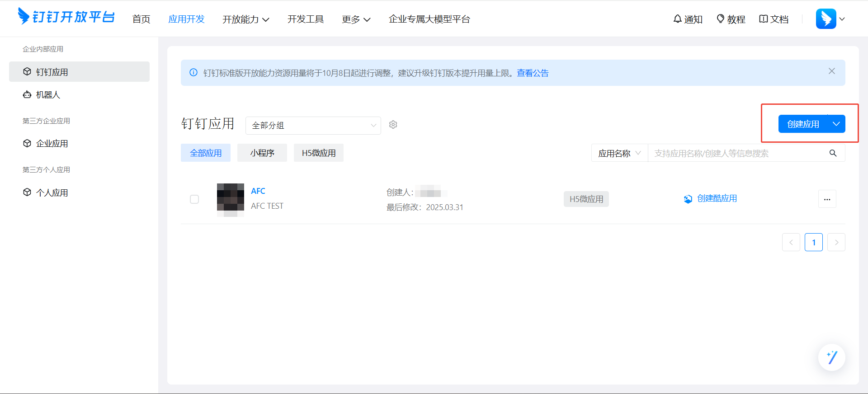Select 应用开发 in top navigation
868x394 pixels.
pyautogui.click(x=186, y=19)
